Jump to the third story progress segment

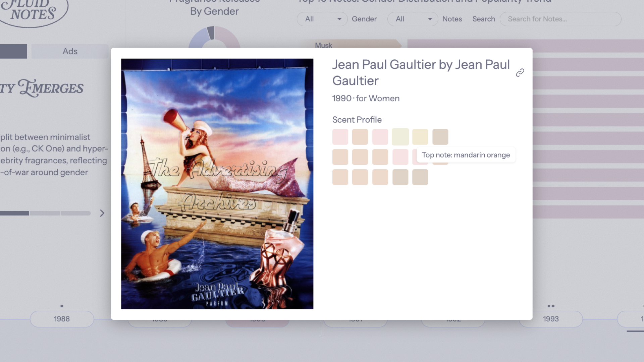75,213
